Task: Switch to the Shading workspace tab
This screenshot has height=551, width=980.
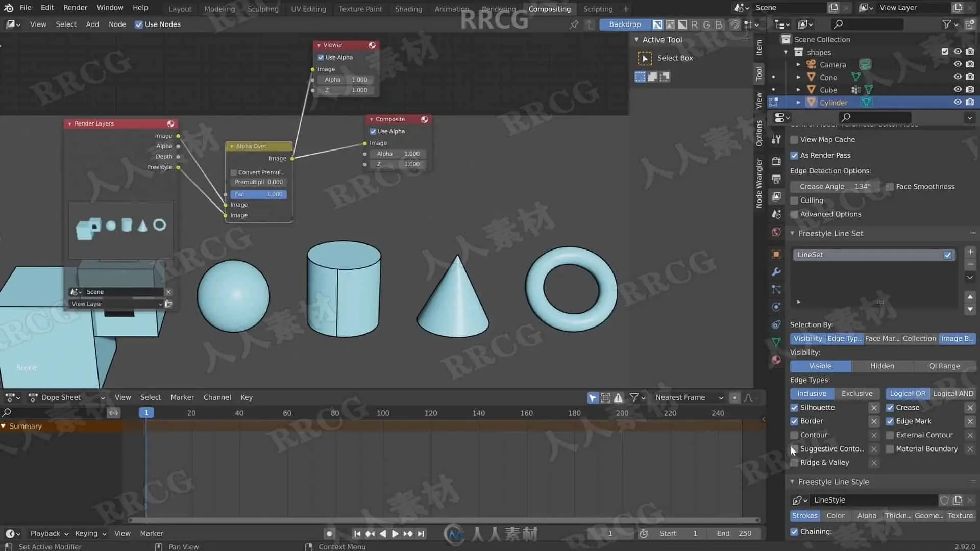Action: coord(408,9)
